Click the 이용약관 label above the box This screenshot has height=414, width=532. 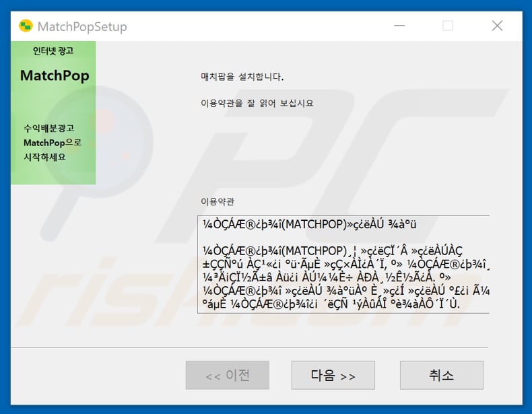coord(218,202)
